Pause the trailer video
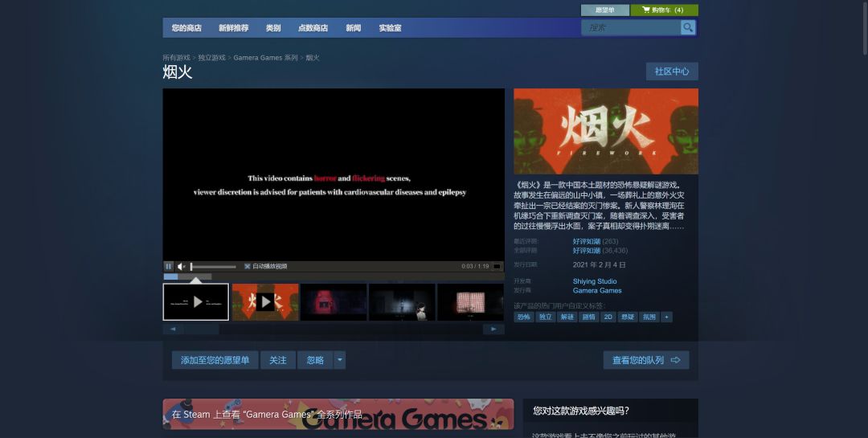This screenshot has height=438, width=868. 169,266
